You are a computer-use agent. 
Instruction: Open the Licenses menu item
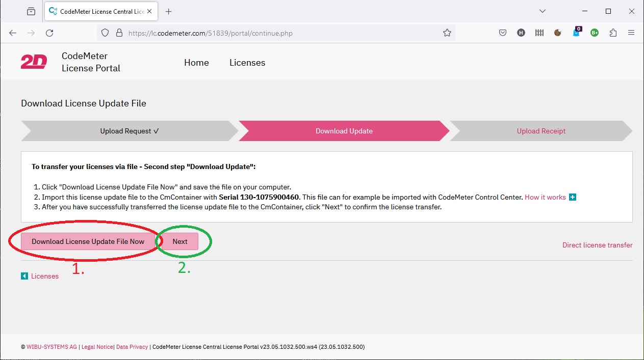click(x=247, y=63)
